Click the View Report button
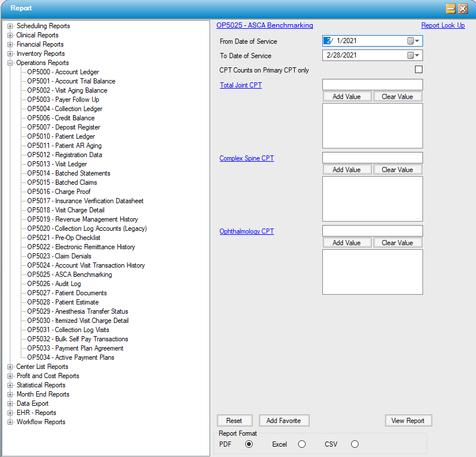Screen dimensions: 476x457 [x=408, y=421]
